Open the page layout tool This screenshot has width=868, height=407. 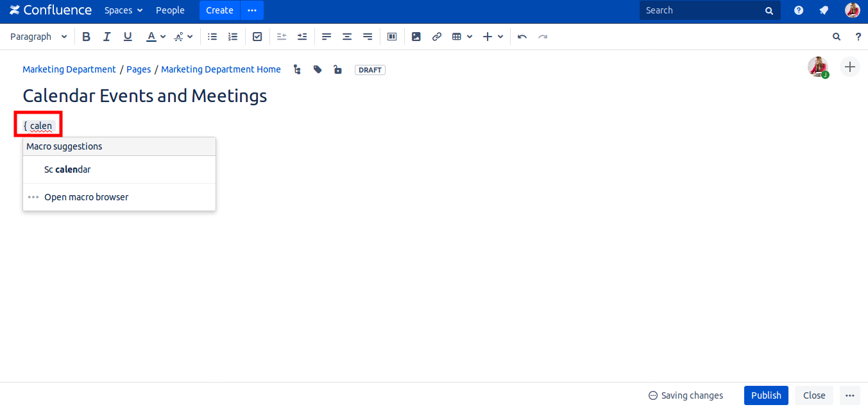point(392,37)
